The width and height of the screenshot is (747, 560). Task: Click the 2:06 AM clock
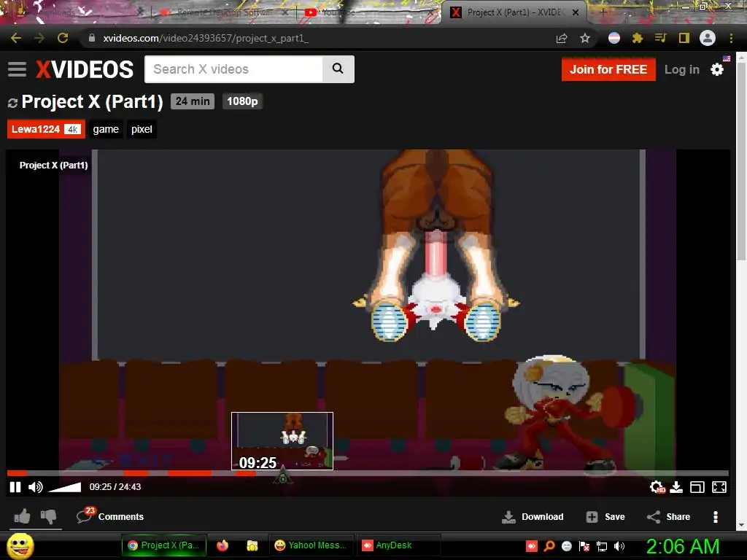[682, 546]
